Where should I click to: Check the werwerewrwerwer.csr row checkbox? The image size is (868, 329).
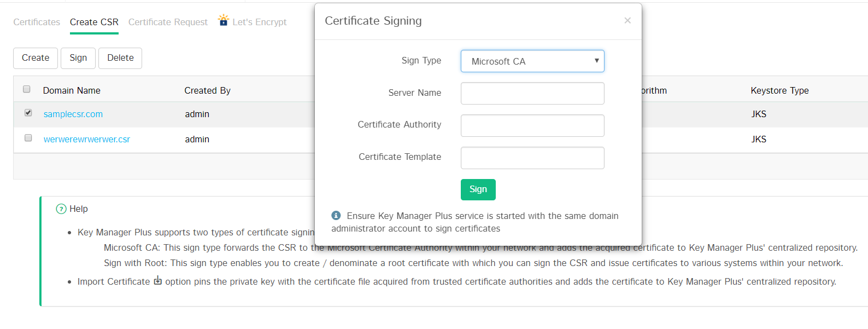(28, 138)
